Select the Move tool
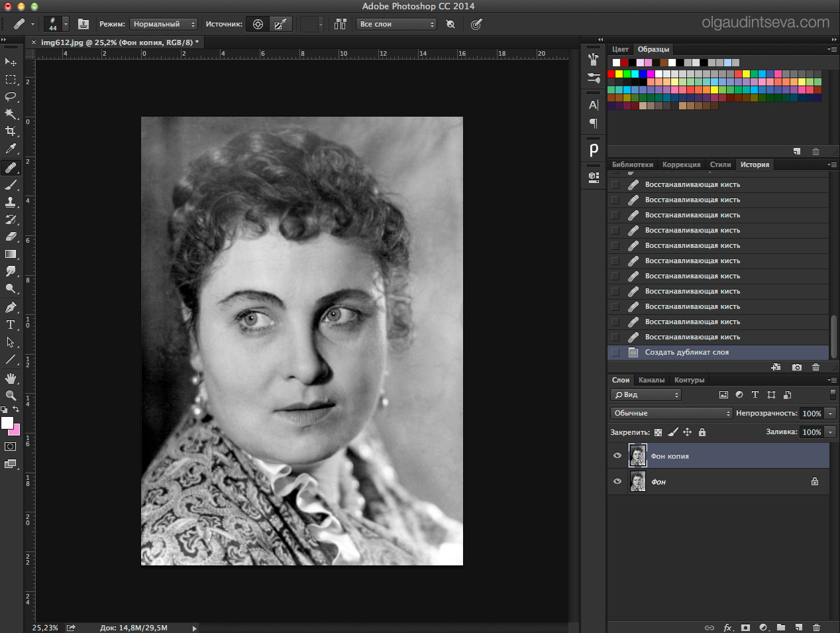 tap(11, 62)
